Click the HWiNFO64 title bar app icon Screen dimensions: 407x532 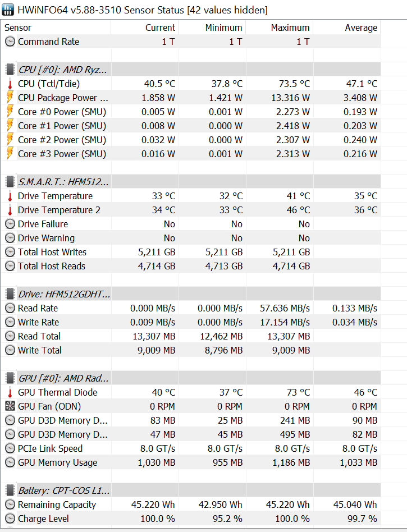tap(10, 10)
